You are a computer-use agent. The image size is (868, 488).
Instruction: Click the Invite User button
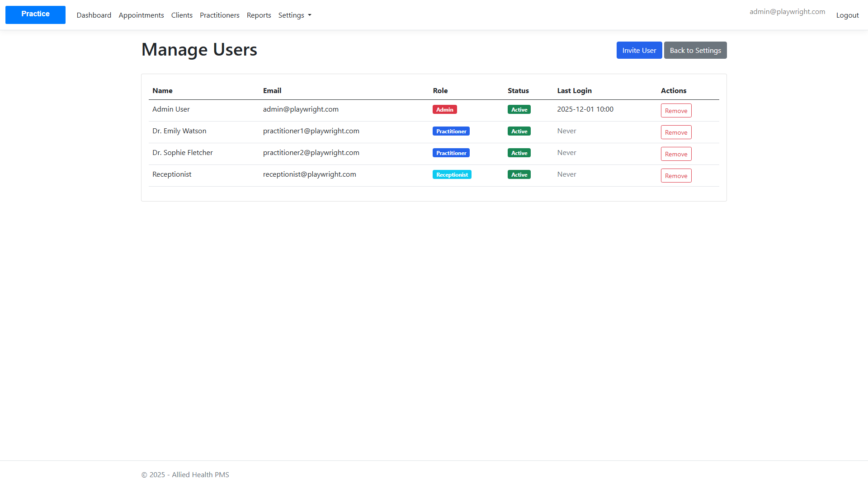click(639, 50)
